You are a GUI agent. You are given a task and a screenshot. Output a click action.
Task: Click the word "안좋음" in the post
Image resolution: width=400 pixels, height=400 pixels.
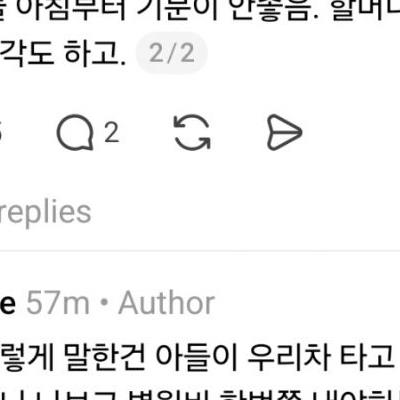pos(272,10)
